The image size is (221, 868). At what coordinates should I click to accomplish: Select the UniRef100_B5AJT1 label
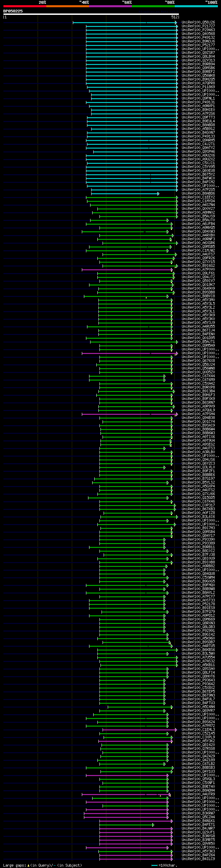coord(198,342)
